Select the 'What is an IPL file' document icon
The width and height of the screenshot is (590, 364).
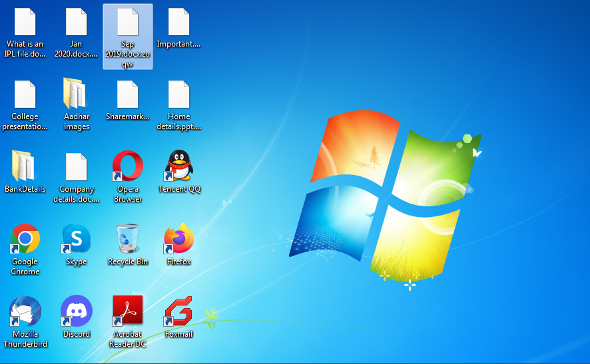click(25, 22)
